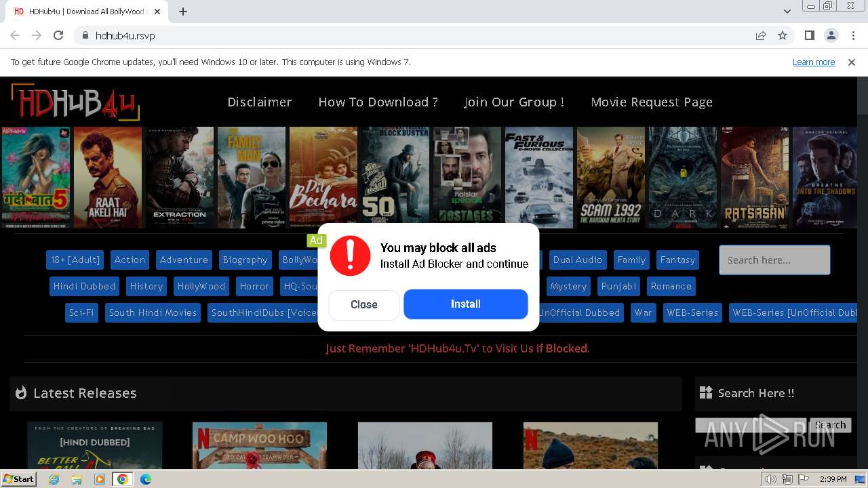Open How To Download ? page
The image size is (868, 488).
[378, 102]
